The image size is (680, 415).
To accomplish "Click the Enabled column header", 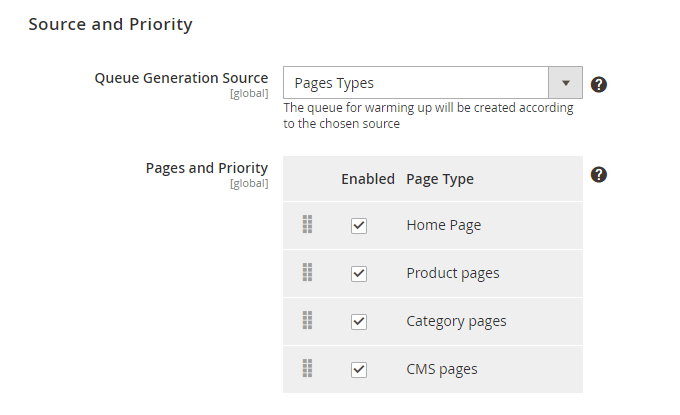I will pos(368,179).
